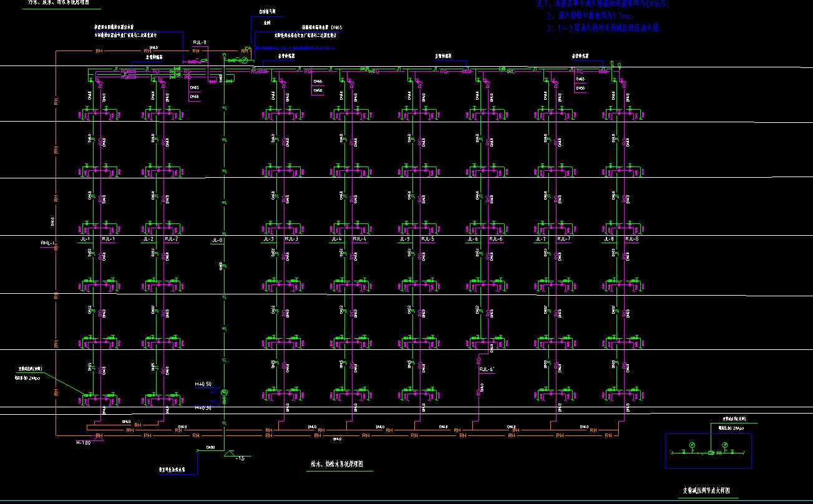Select the RJL-4 riser label
This screenshot has height=504, width=813.
[359, 239]
